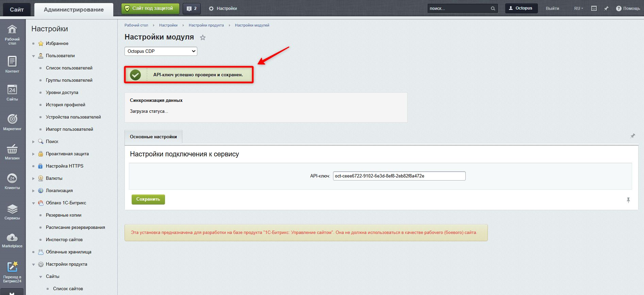This screenshot has width=644, height=295.
Task: Collapse the Пользователи tree node
Action: [33, 56]
